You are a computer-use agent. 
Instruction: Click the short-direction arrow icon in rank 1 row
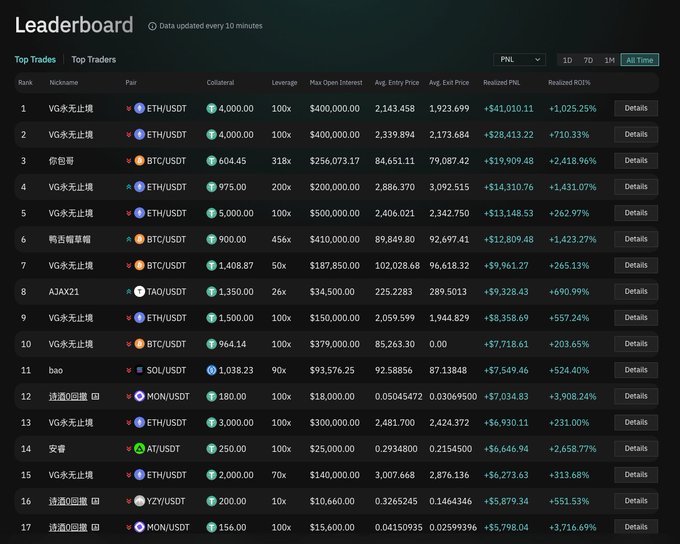129,108
